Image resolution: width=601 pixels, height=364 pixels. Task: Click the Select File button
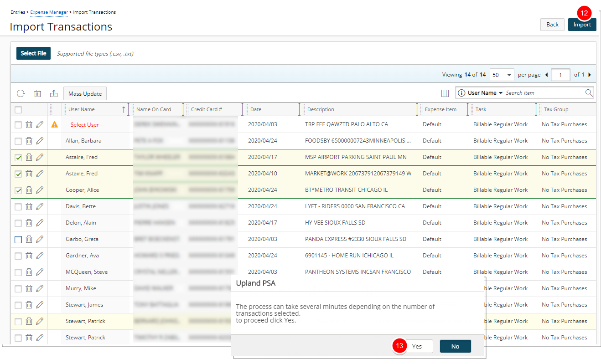(x=33, y=53)
